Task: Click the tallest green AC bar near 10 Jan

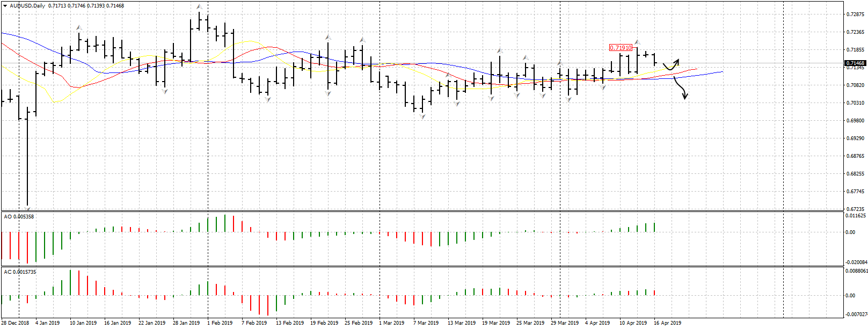Action: pyautogui.click(x=70, y=282)
